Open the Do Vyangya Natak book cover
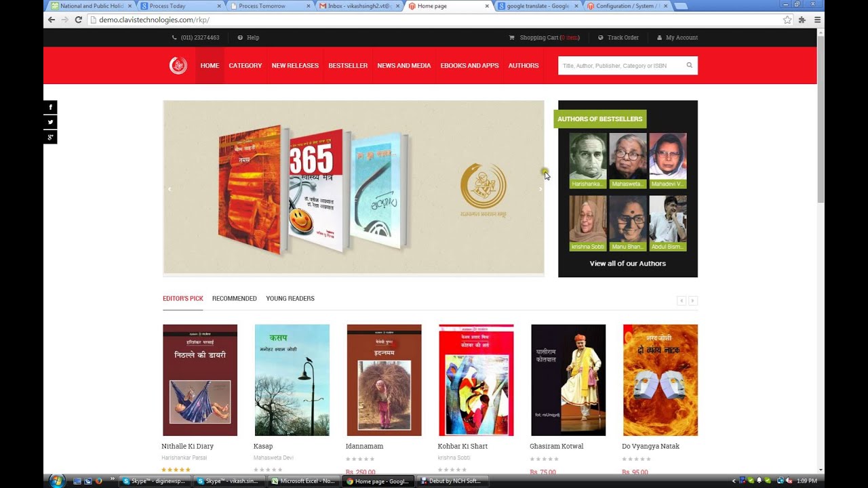 660,380
